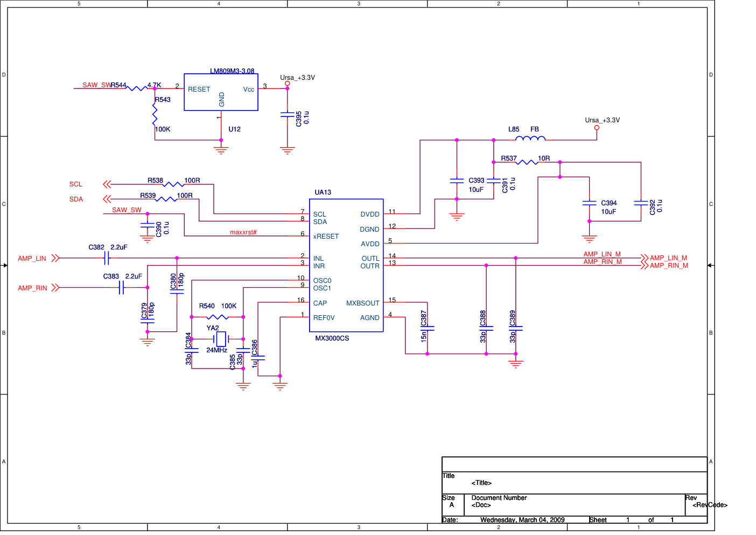Click the capacitor C380 180p symbol

(x=177, y=291)
